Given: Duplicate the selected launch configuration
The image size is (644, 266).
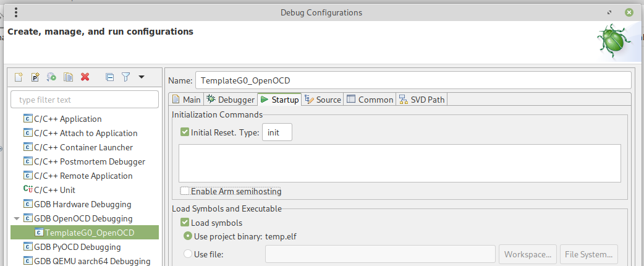Looking at the screenshot, I should (69, 77).
